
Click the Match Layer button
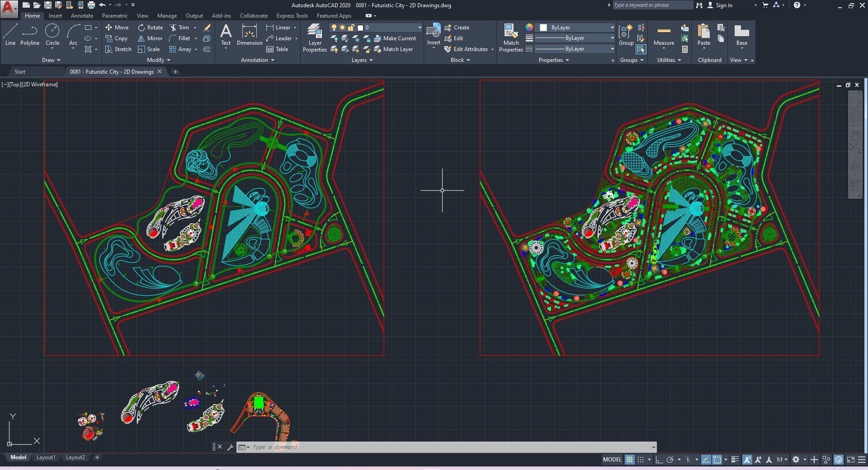pos(394,49)
